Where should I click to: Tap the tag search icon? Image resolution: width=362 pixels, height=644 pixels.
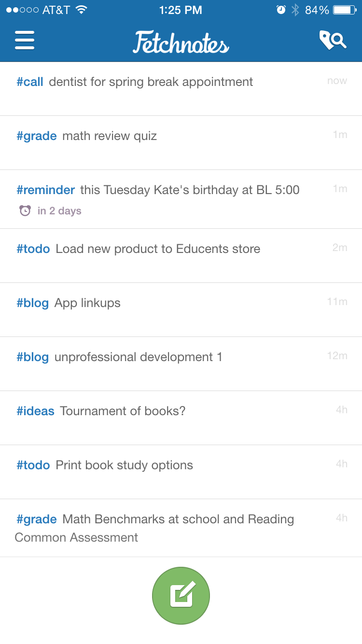click(333, 41)
